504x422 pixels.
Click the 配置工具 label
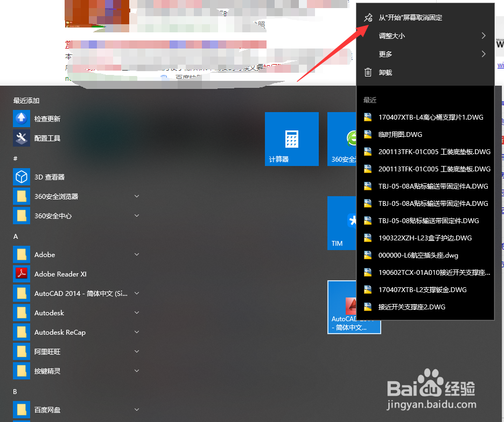pos(47,138)
